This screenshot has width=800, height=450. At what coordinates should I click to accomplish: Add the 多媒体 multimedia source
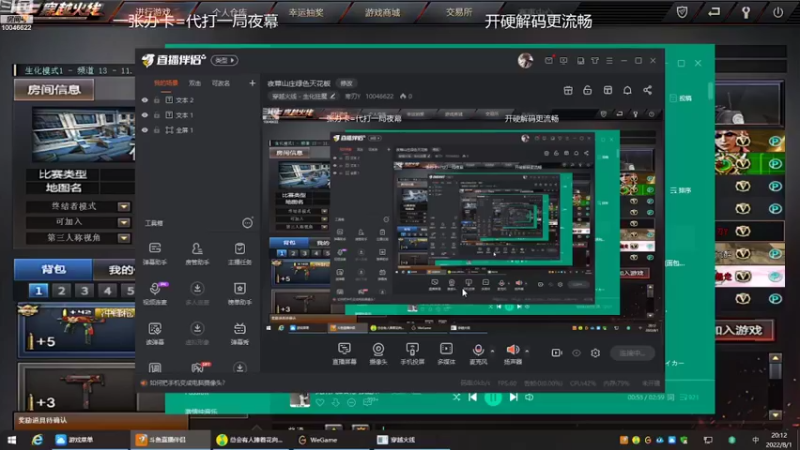(x=446, y=353)
